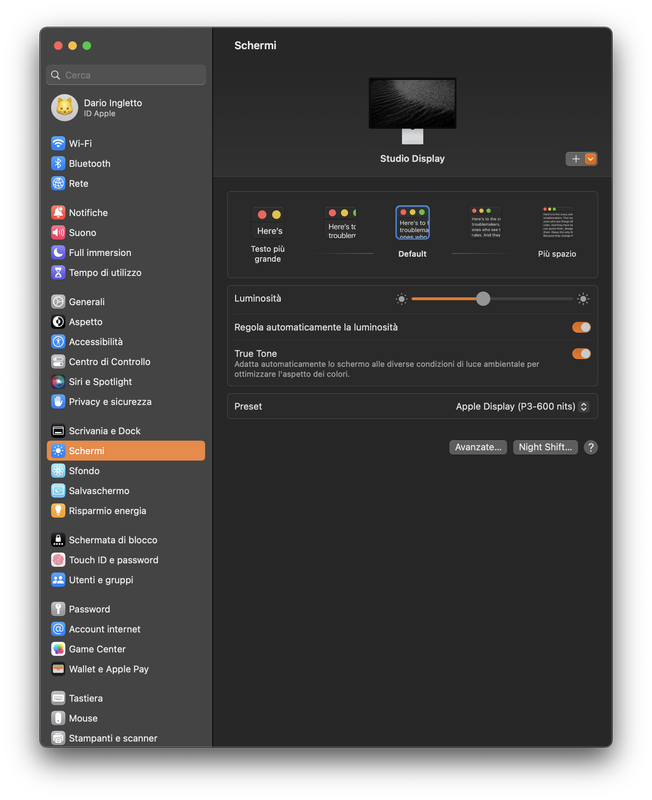652x800 pixels.
Task: Open Centro di Controllo icon
Action: (58, 362)
